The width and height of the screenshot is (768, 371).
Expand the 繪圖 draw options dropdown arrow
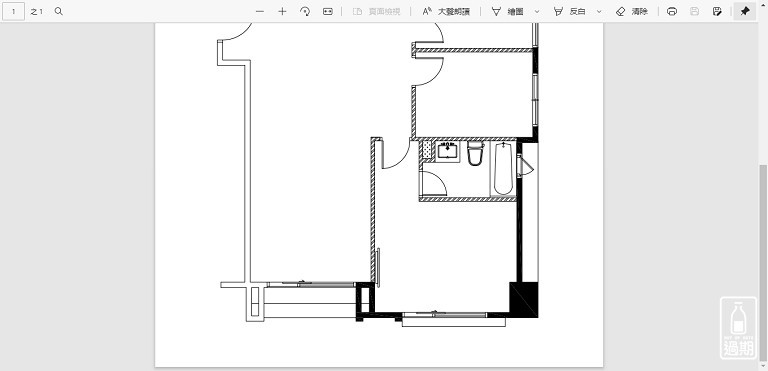click(x=537, y=11)
